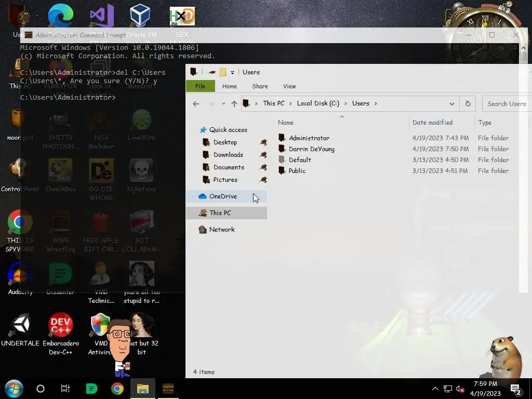Viewport: 532px width, 399px height.
Task: Expand address bar history dropdown
Action: click(x=451, y=104)
